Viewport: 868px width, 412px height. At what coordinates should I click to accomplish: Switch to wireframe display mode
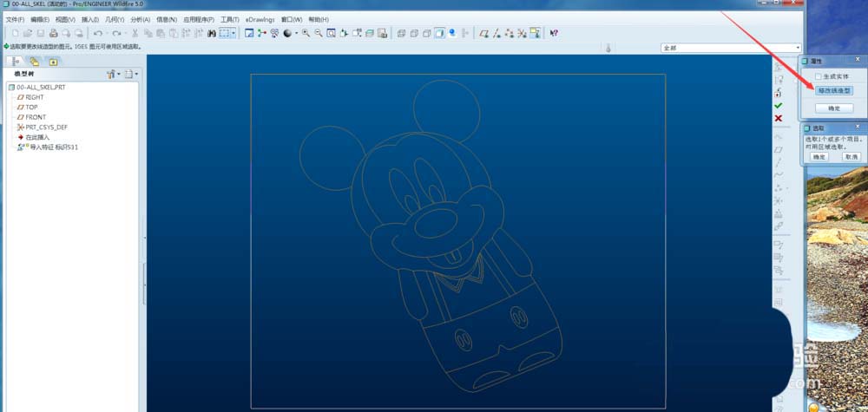[x=401, y=33]
